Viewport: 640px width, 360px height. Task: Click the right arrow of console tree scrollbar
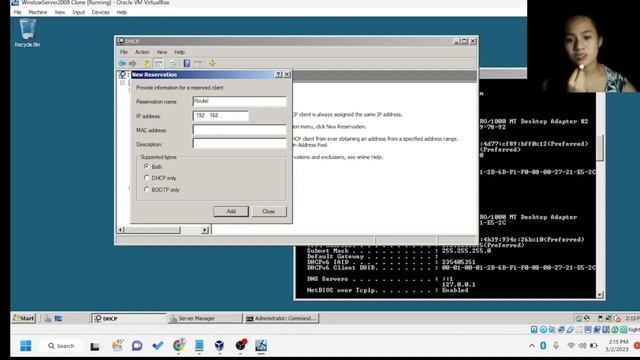[x=205, y=230]
